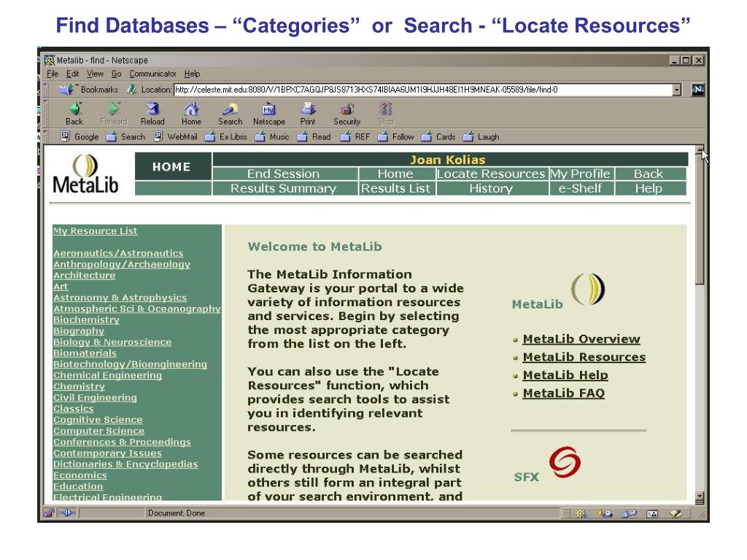Open the Ex Libris bookmark folder

[226, 136]
